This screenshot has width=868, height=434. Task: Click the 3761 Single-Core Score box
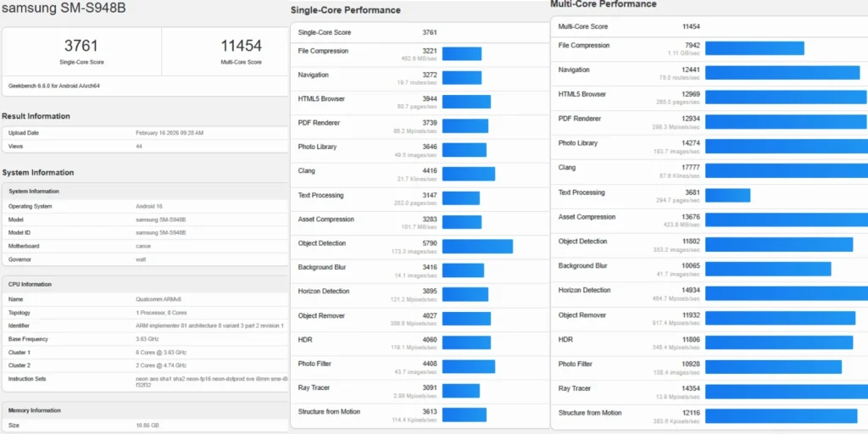[x=81, y=50]
